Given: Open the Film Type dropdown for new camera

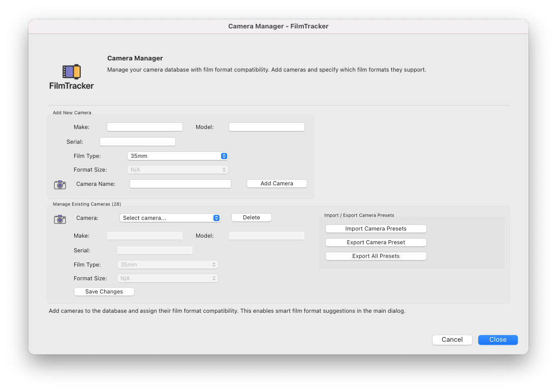Looking at the screenshot, I should coord(177,156).
